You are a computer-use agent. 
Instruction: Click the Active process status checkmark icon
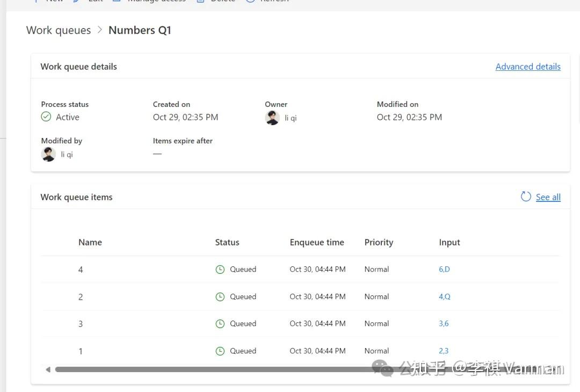click(46, 117)
